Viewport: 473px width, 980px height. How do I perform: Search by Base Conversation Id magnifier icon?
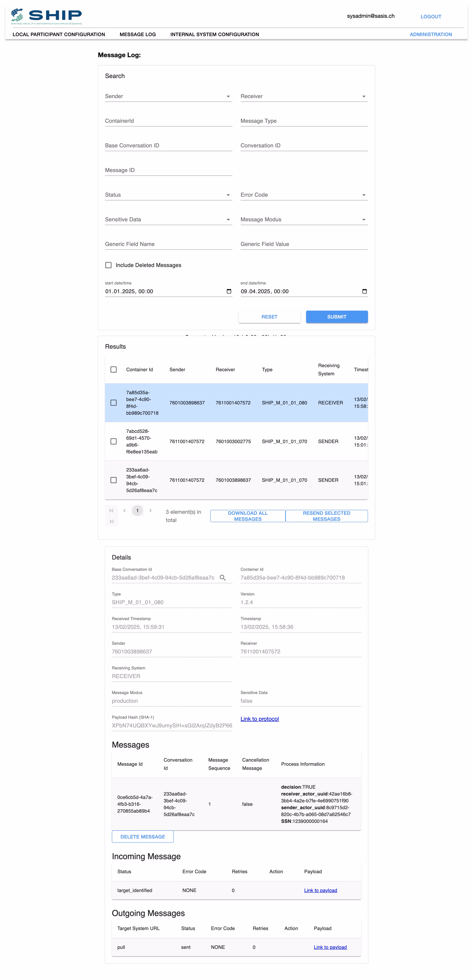point(223,577)
